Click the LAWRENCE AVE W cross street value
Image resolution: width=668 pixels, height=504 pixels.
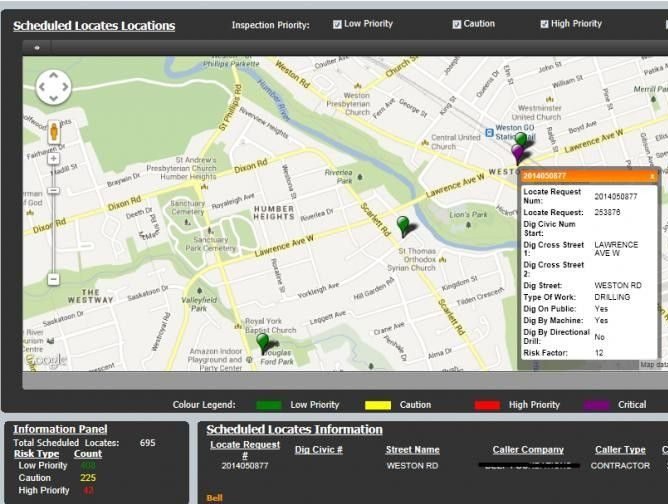point(616,249)
